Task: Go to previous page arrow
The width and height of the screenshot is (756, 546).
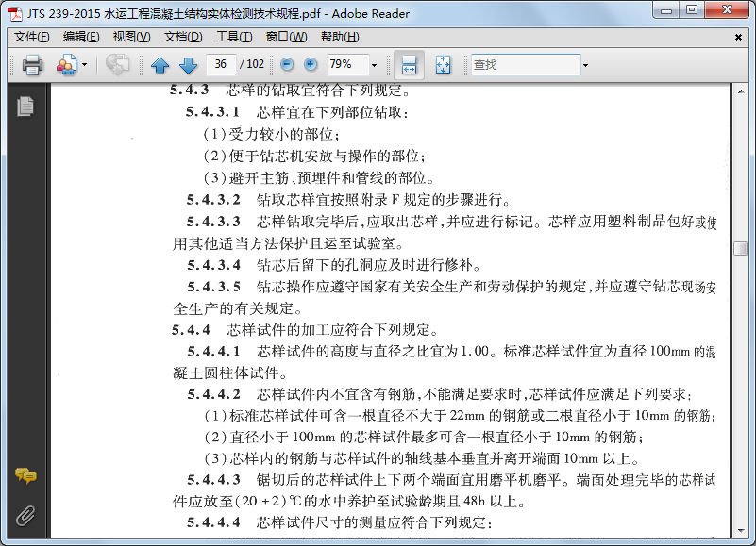Action: click(x=160, y=64)
